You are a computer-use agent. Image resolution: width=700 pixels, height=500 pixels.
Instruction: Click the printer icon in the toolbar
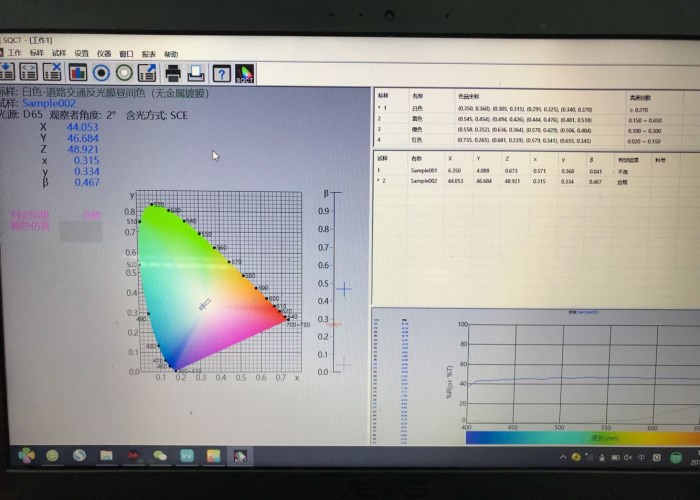(173, 73)
